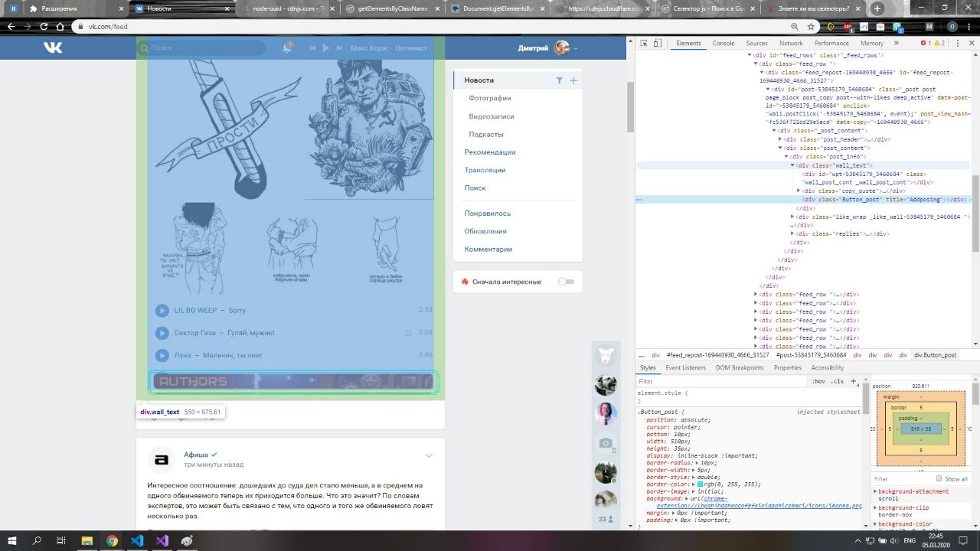Select div.Button_post in DOM breadcrumb
Viewport: 980px width, 551px height.
935,355
